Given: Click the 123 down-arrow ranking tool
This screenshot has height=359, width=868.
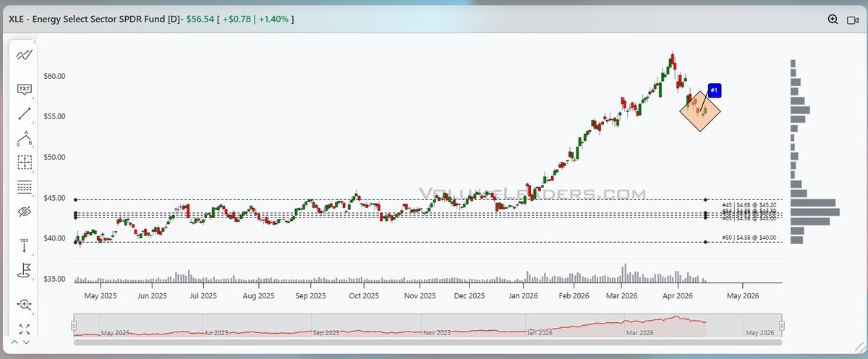Looking at the screenshot, I should 25,244.
